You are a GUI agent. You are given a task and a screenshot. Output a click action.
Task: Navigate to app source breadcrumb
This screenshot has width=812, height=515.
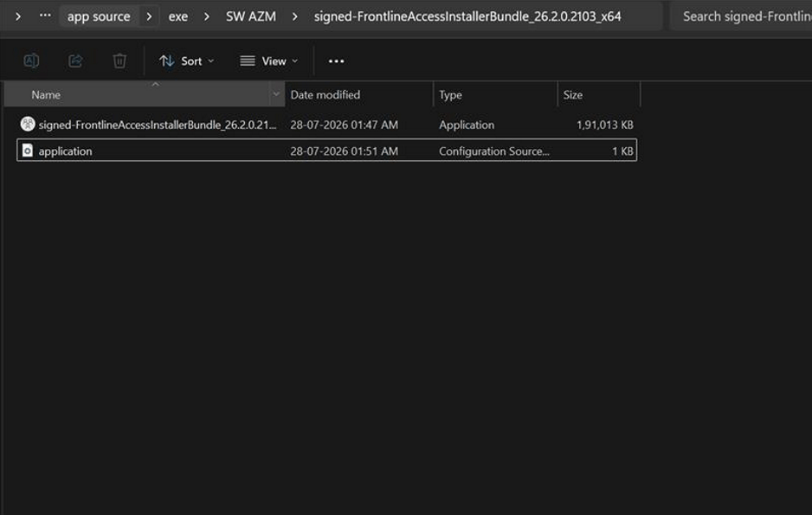(x=99, y=16)
